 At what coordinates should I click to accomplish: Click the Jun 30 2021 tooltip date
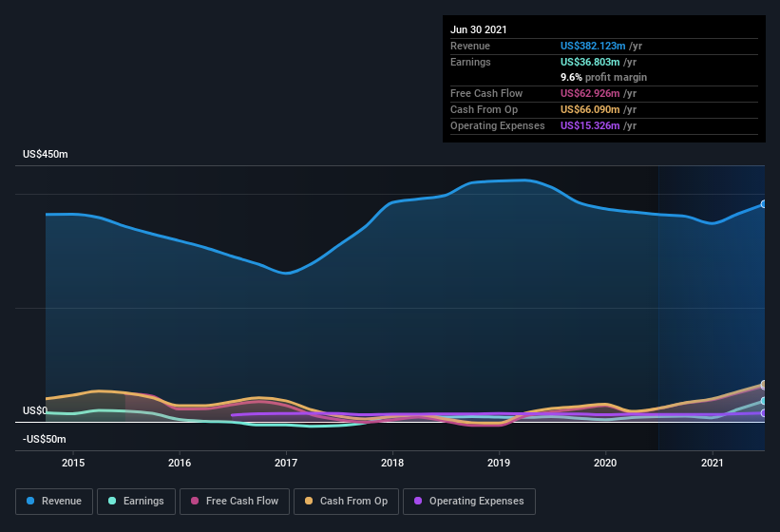tap(479, 29)
